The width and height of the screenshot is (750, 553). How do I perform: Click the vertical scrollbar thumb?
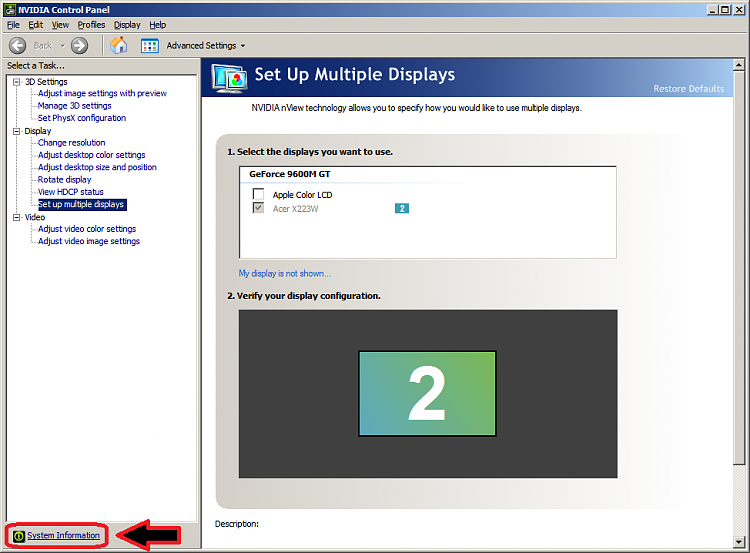point(739,267)
